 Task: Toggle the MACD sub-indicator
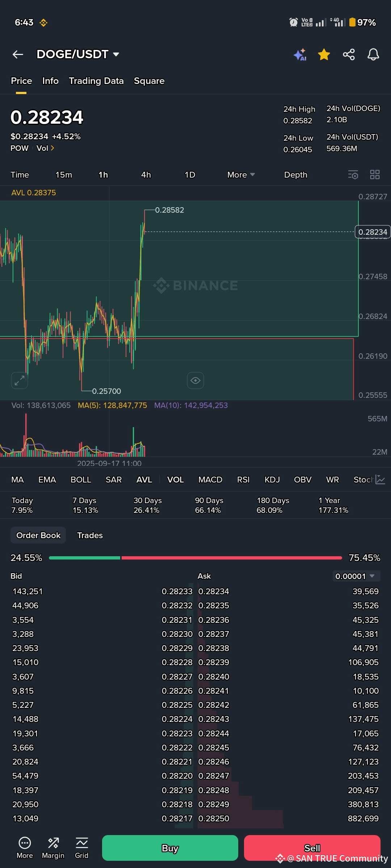coord(210,480)
